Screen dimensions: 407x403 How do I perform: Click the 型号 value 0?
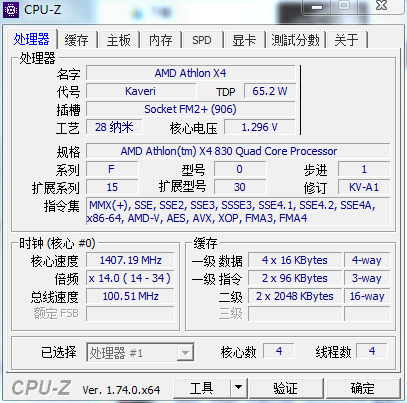pyautogui.click(x=240, y=169)
